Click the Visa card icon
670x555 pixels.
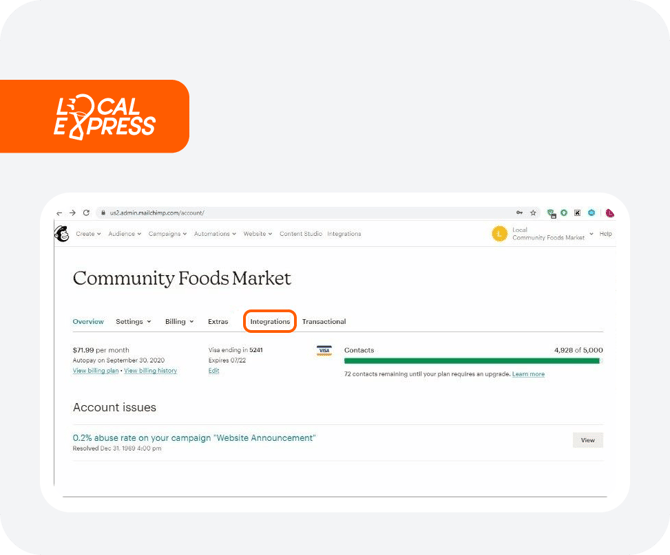(x=324, y=350)
